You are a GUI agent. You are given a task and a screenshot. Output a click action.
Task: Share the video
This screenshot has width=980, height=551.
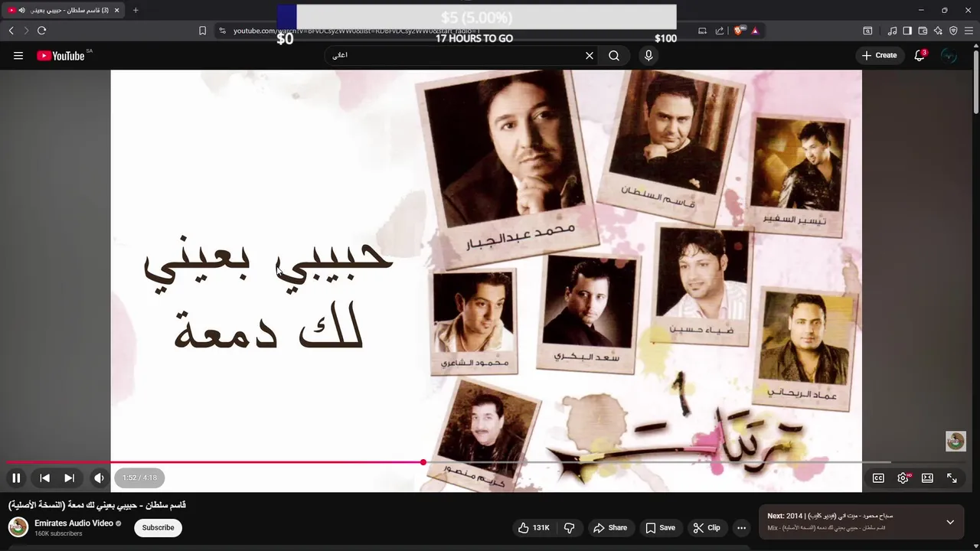610,527
